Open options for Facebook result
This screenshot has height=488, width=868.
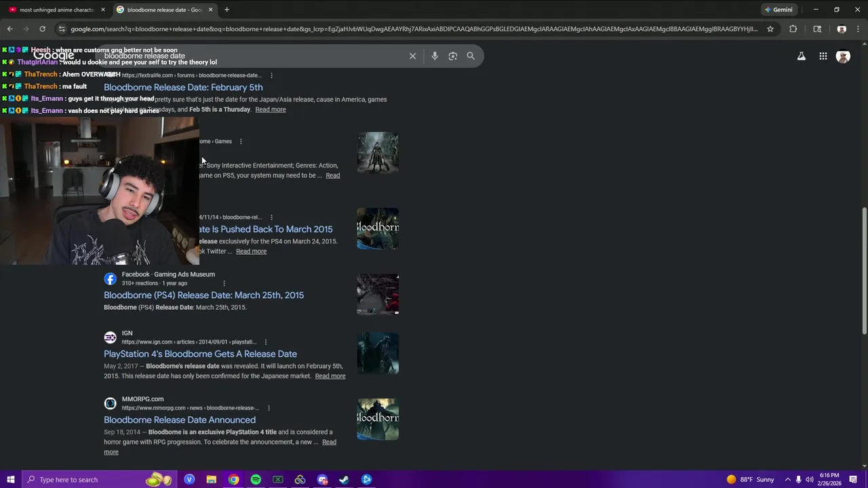click(224, 283)
